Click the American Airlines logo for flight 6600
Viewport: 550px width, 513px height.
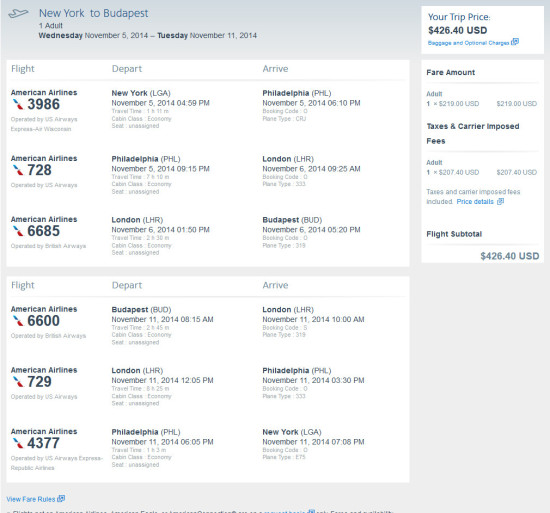click(x=18, y=321)
